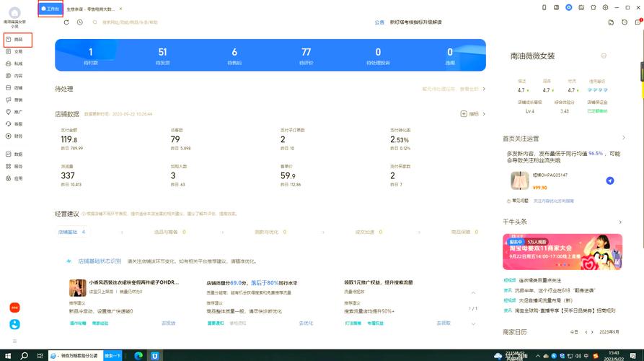Open the 6 待售后 count
The image size is (644, 361).
[x=234, y=56]
